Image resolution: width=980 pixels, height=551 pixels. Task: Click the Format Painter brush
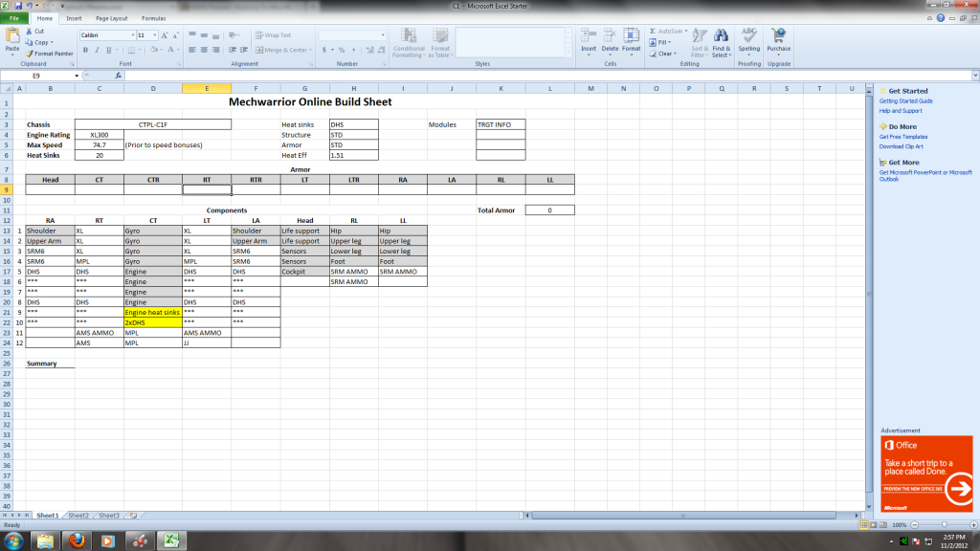pyautogui.click(x=29, y=54)
